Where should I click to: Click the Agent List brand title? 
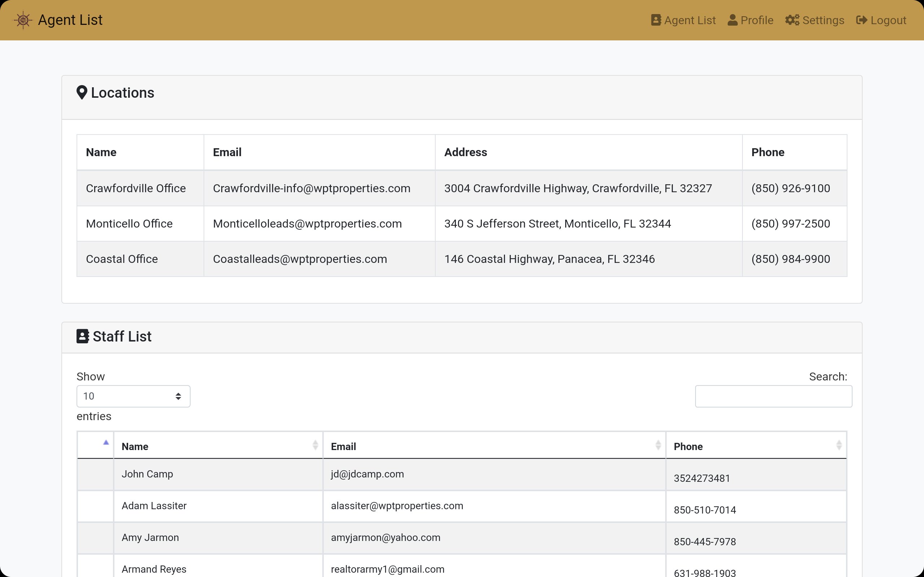point(70,20)
